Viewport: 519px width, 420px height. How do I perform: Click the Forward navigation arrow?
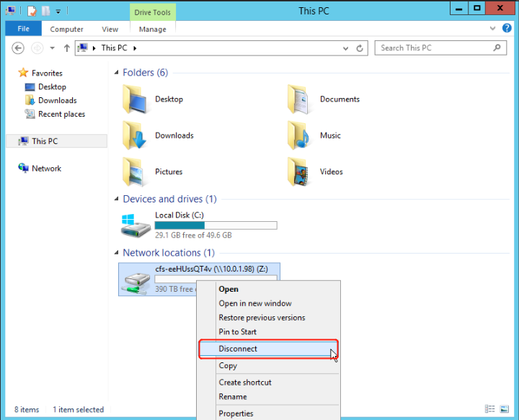pyautogui.click(x=37, y=48)
